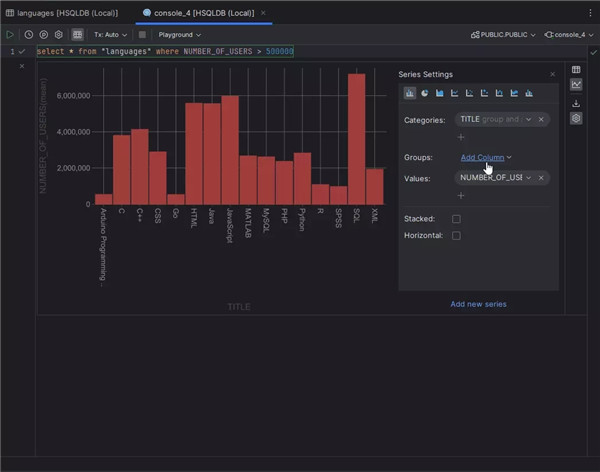This screenshot has width=600, height=472.
Task: Switch to table view icon
Action: click(x=576, y=69)
